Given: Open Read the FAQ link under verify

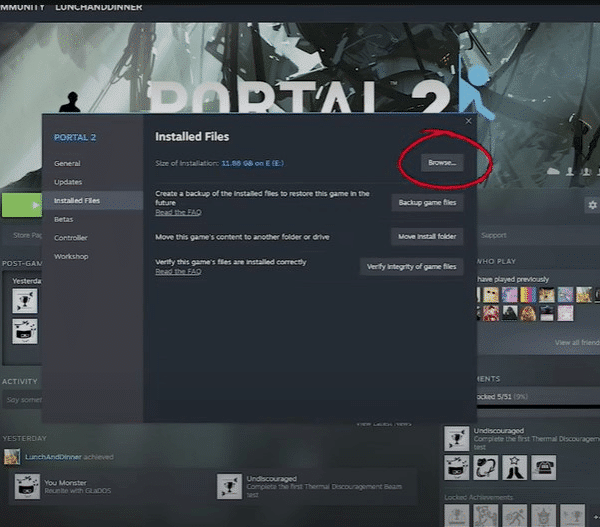Looking at the screenshot, I should 178,272.
